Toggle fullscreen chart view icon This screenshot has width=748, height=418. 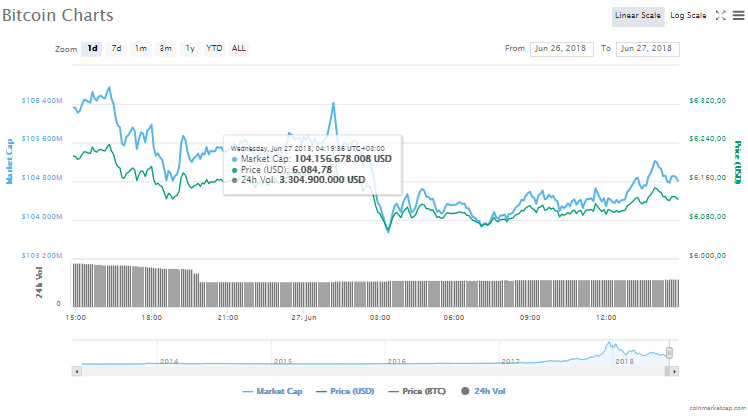point(720,15)
